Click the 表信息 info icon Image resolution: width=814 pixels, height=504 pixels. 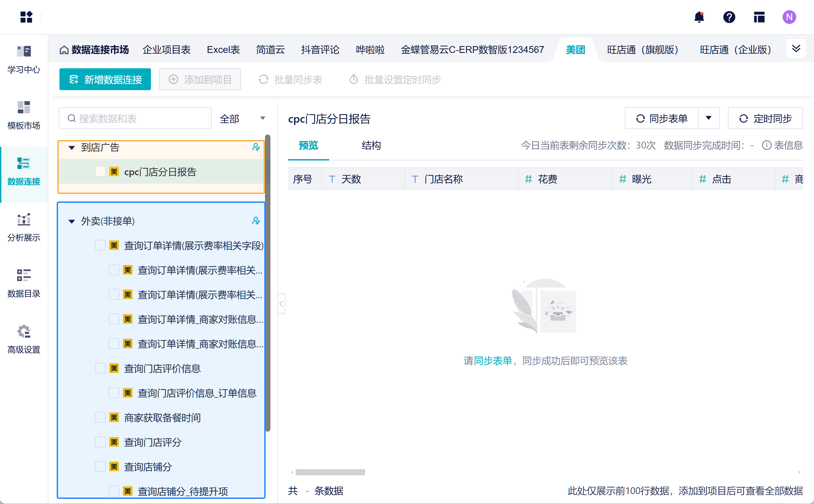point(767,145)
